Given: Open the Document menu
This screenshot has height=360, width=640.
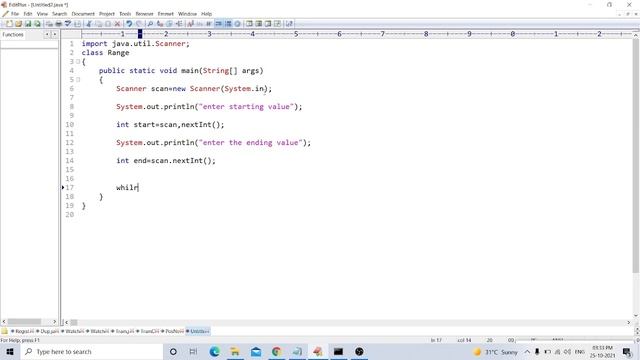Looking at the screenshot, I should (x=83, y=14).
